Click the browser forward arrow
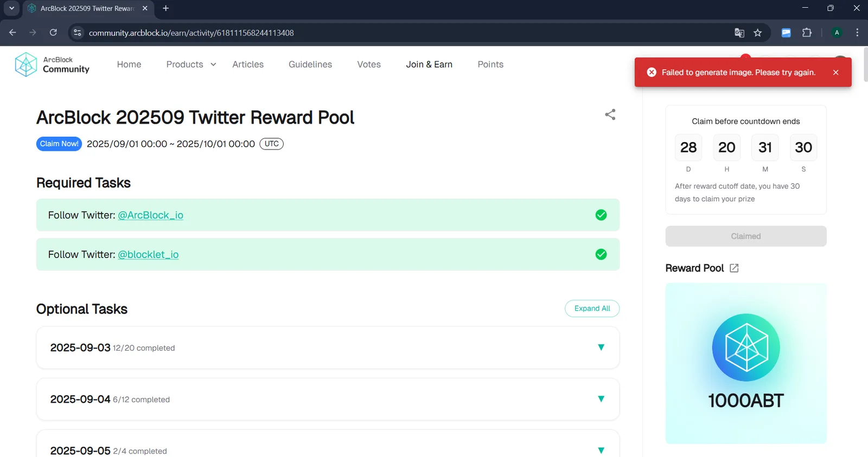Viewport: 868px width, 457px height. 33,33
